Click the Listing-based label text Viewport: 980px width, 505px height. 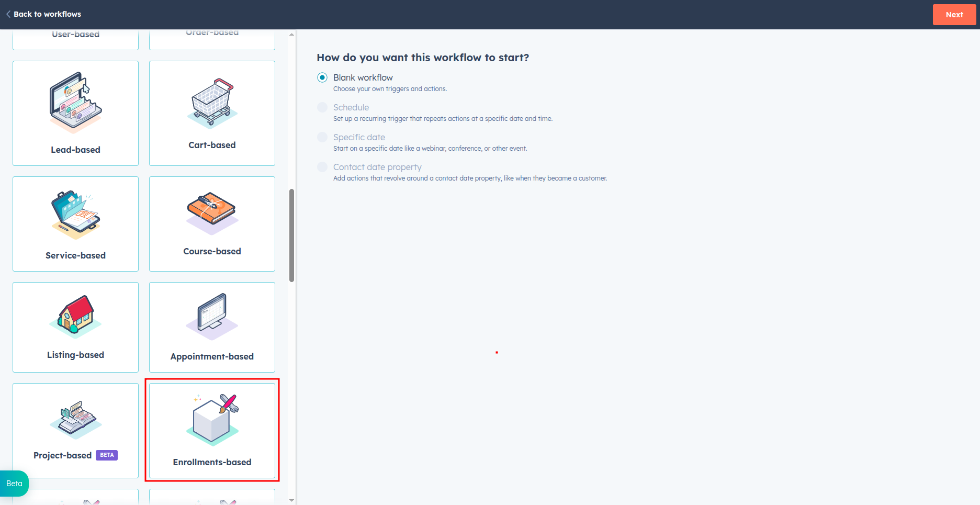(x=76, y=355)
